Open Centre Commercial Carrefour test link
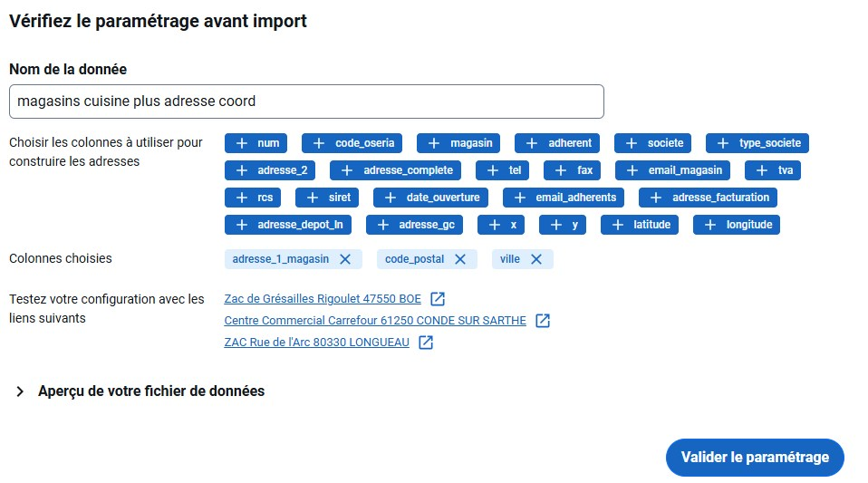 point(374,321)
